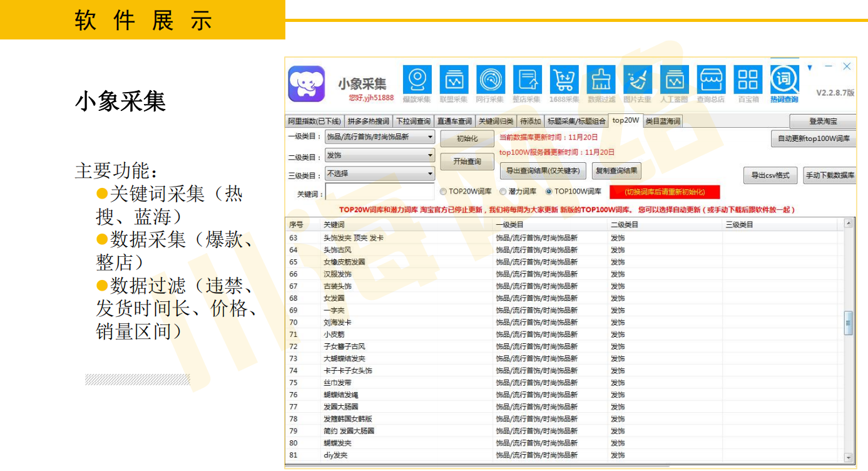The width and height of the screenshot is (868, 471).
Task: Click the scrollbar down arrow
Action: point(849,458)
